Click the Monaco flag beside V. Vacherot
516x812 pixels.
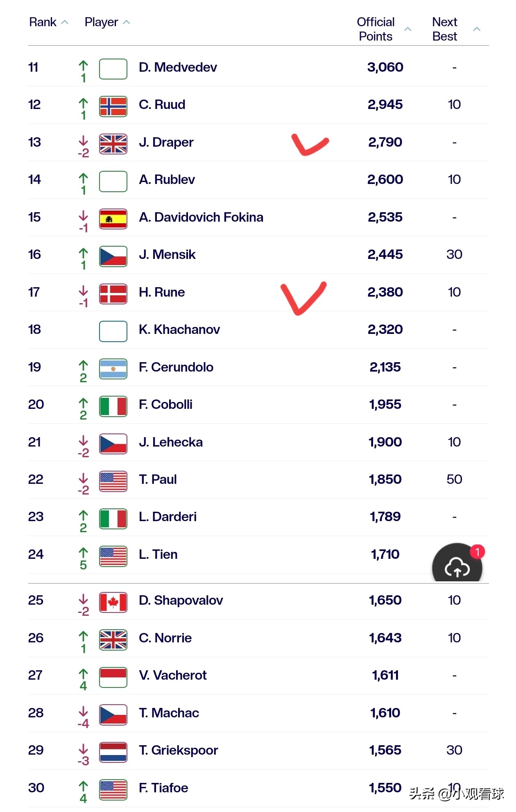(x=113, y=677)
